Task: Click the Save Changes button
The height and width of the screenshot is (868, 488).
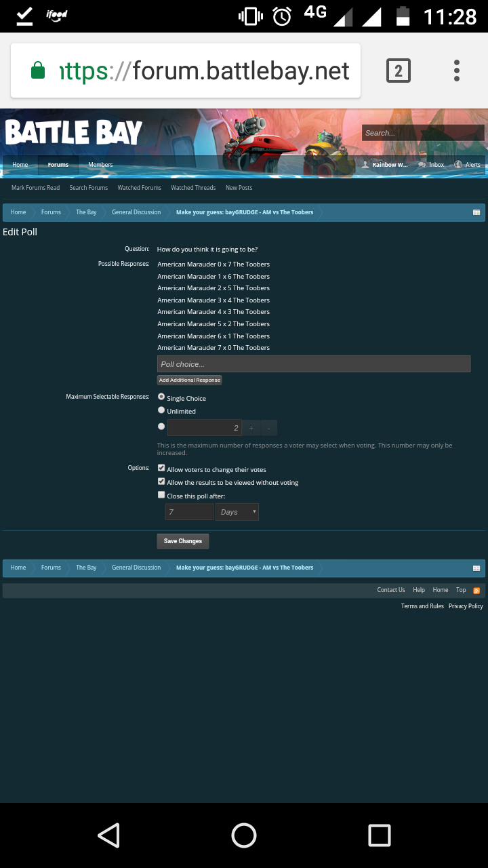Action: (x=183, y=541)
